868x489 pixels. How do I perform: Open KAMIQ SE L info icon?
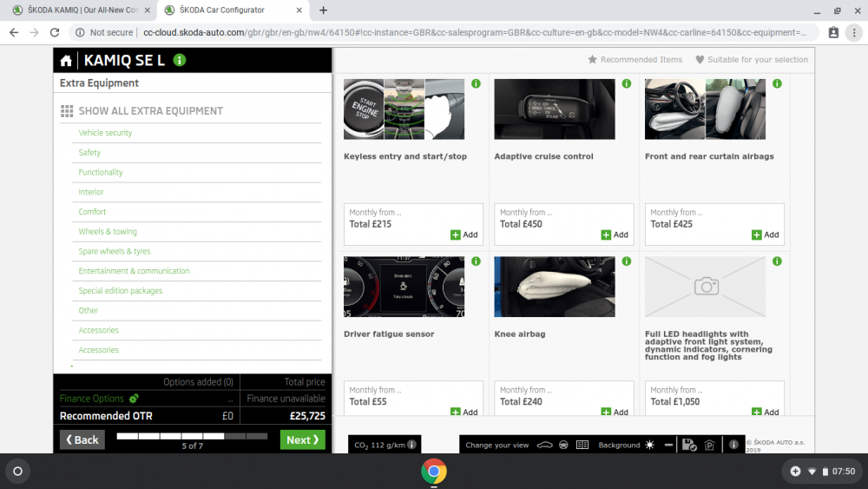click(x=180, y=60)
